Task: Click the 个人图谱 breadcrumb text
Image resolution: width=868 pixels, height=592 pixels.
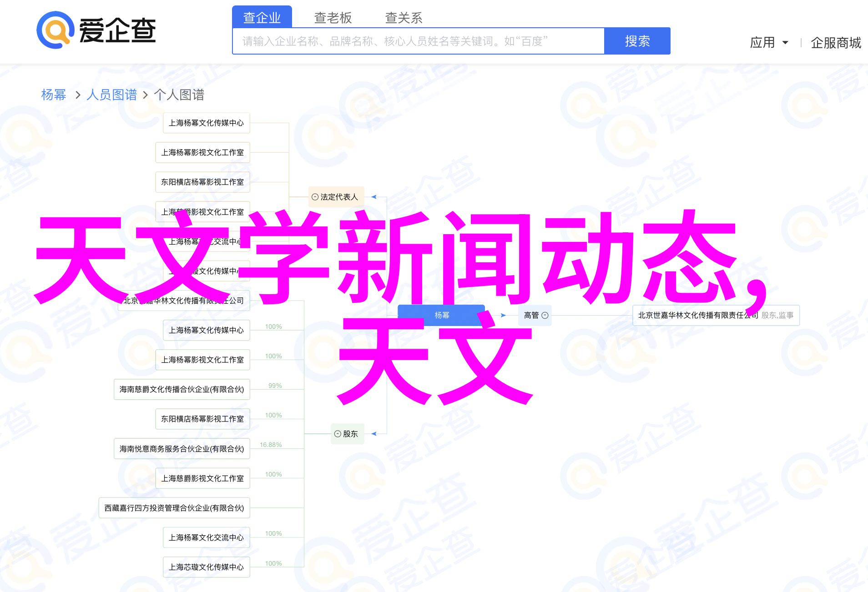Action: click(x=179, y=95)
